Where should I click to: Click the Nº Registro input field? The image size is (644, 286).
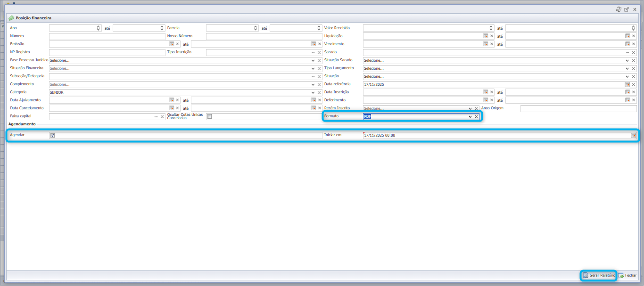(x=107, y=52)
